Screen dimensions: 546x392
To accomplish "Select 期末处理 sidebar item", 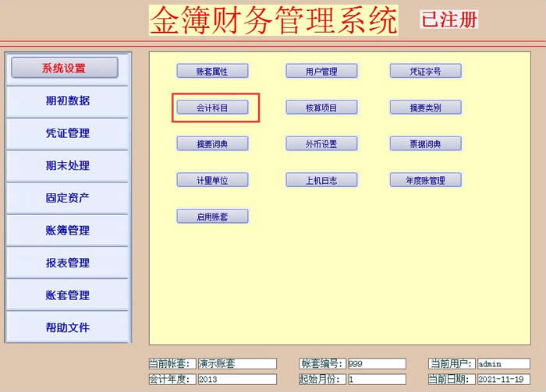I will click(68, 165).
